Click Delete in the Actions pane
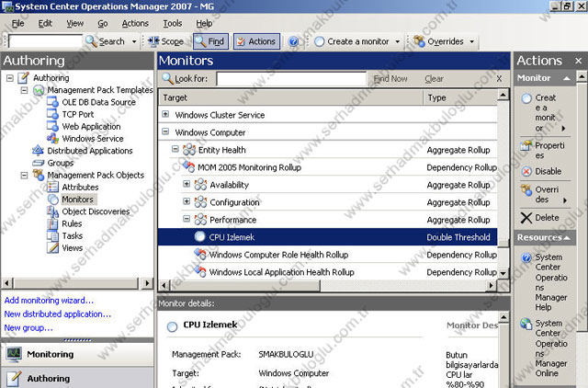The image size is (588, 388). pos(540,218)
